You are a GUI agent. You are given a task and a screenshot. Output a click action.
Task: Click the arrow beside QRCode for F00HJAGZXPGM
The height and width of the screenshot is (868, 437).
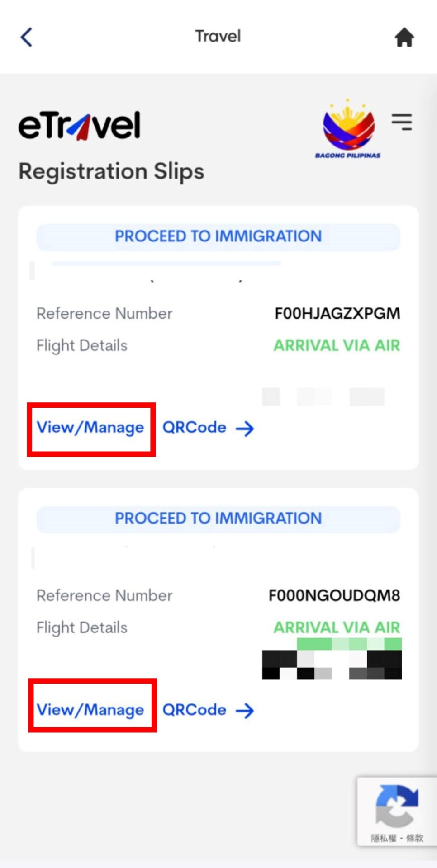click(245, 428)
